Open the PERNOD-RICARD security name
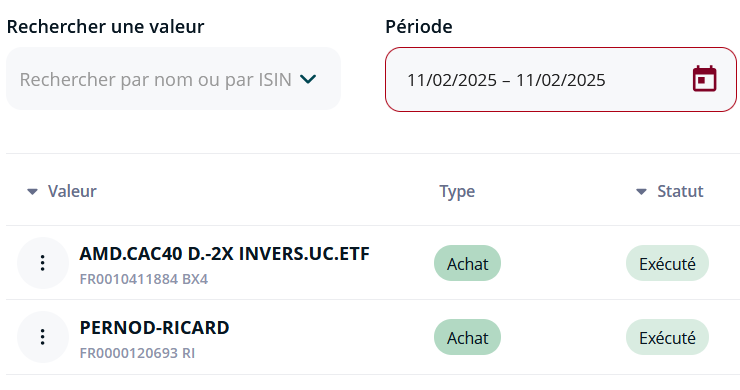 154,328
